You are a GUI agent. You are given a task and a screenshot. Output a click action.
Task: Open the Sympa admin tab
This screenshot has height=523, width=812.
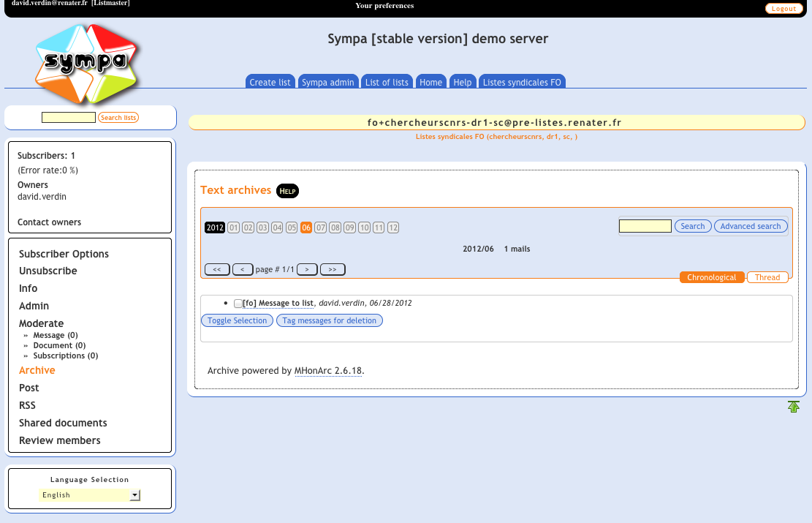pyautogui.click(x=328, y=82)
